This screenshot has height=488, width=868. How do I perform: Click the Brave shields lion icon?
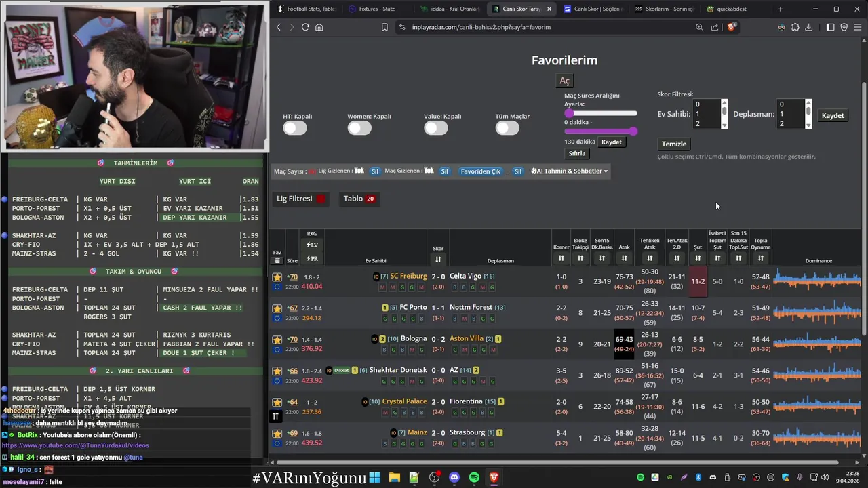pyautogui.click(x=731, y=27)
